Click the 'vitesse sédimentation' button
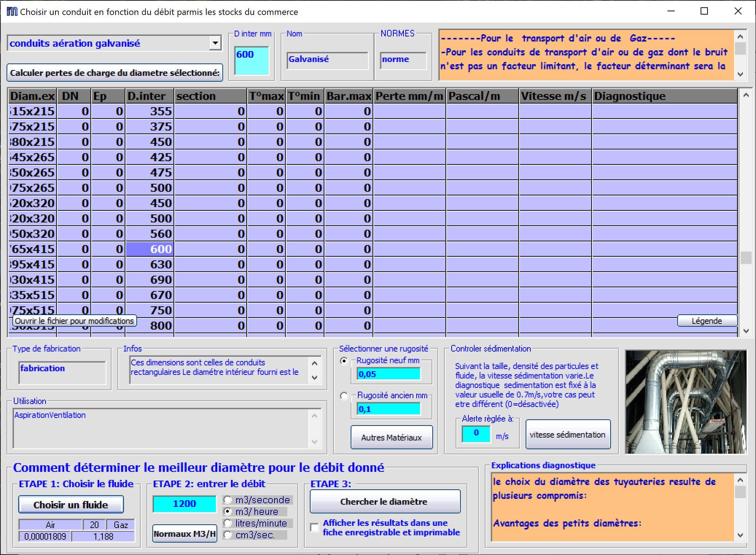The width and height of the screenshot is (756, 555). (x=568, y=435)
